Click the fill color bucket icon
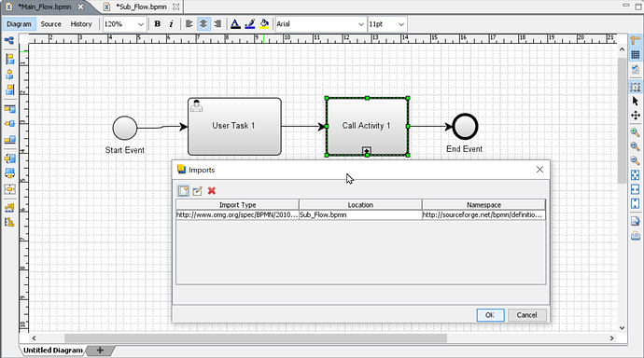 pos(264,24)
